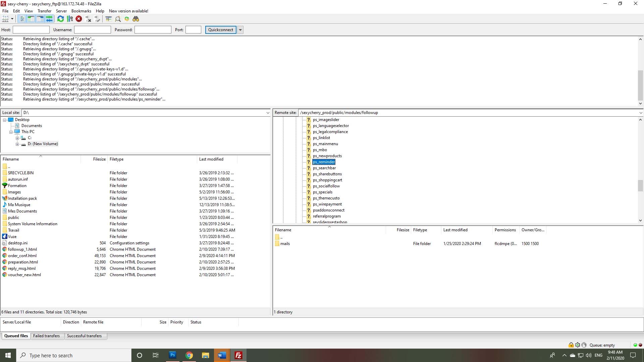Open Chrome from the Windows taskbar

(189, 355)
